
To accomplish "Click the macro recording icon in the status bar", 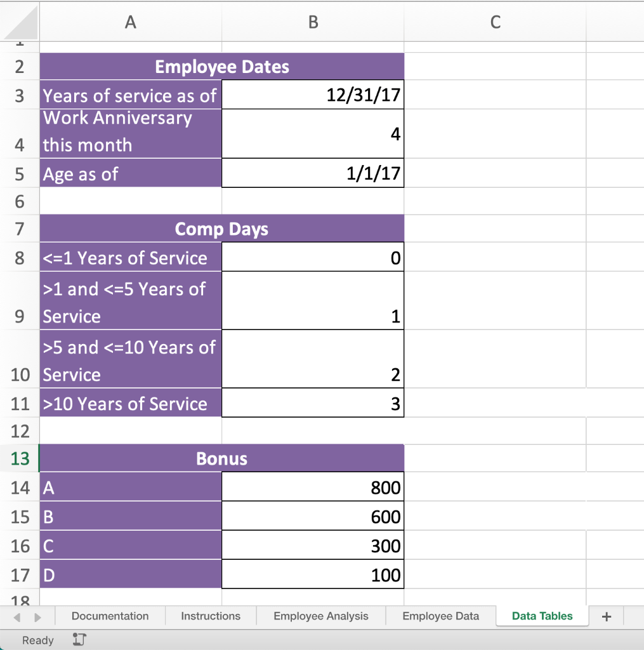I will (78, 640).
